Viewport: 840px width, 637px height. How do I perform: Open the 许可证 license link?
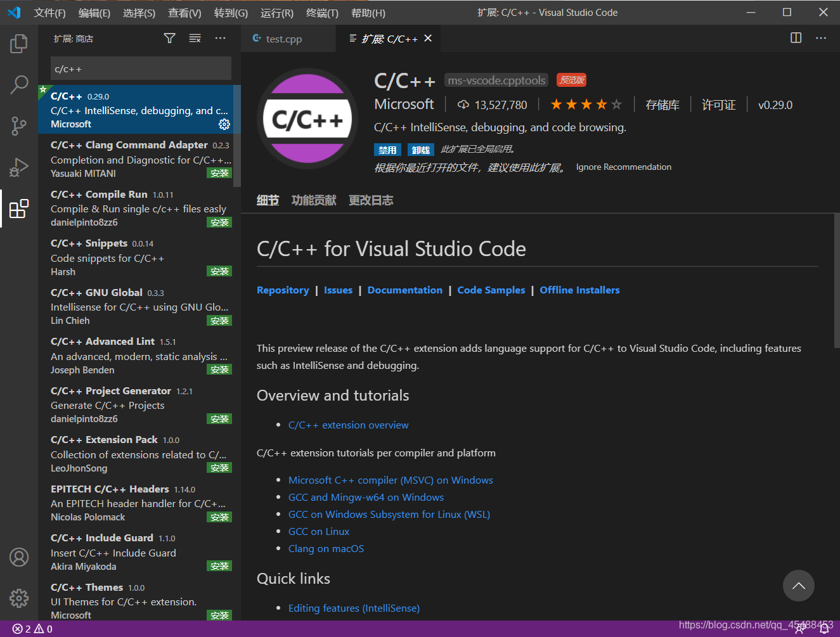[x=719, y=105]
